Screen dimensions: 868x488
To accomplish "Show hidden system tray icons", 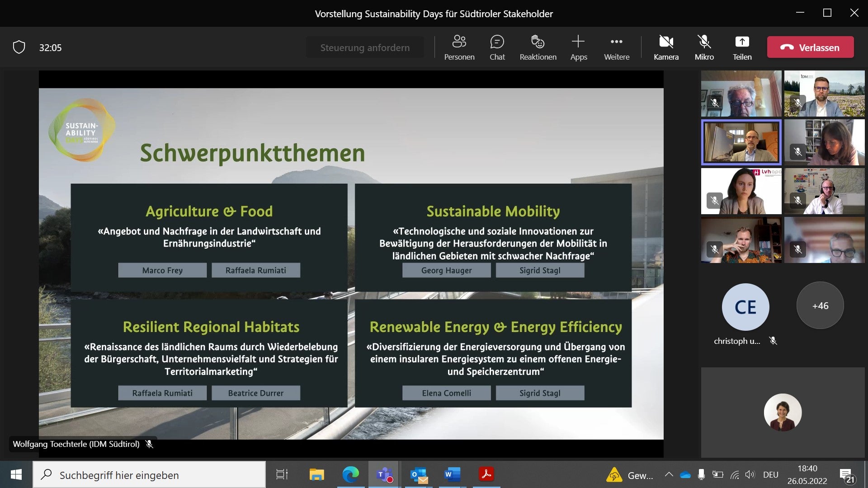I will 669,474.
